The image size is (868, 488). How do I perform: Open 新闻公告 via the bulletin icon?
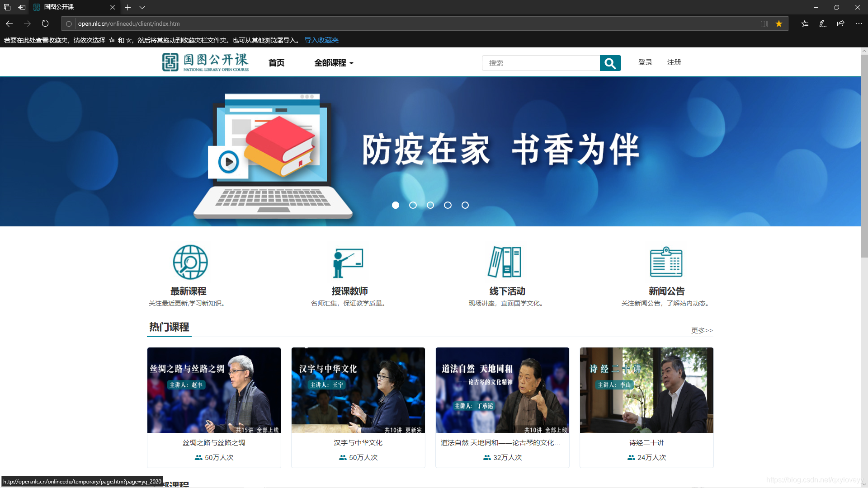coord(665,262)
